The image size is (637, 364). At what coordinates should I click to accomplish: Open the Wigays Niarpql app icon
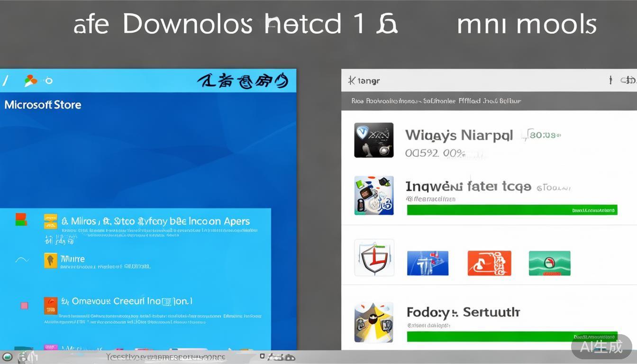click(x=373, y=140)
